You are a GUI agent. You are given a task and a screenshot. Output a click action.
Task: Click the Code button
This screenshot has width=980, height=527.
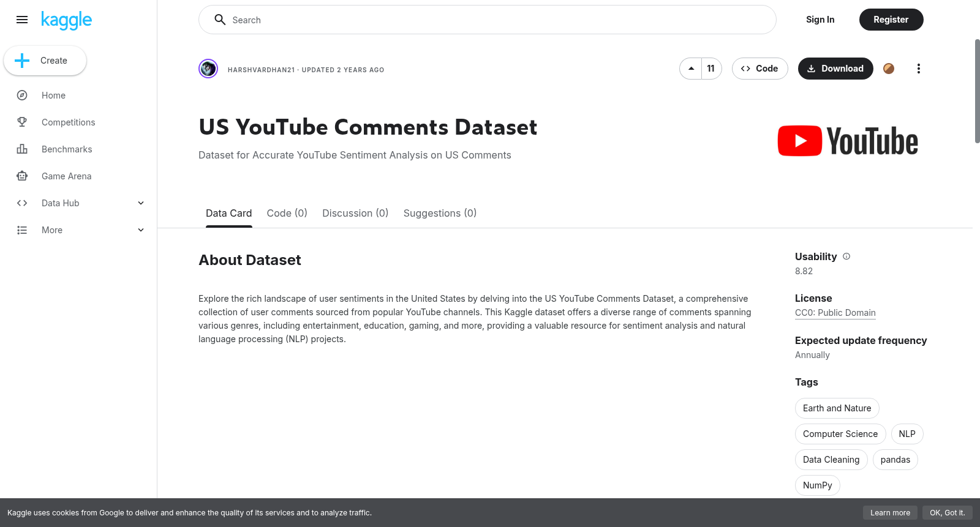pos(759,69)
